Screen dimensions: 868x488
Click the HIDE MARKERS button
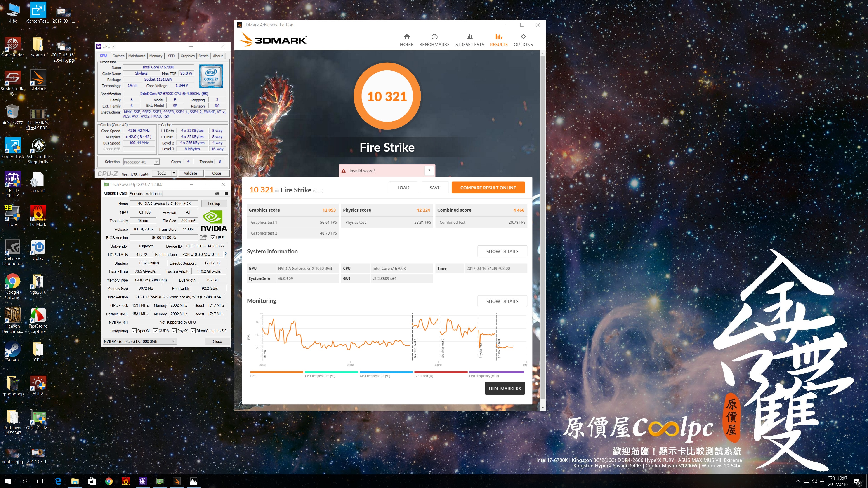click(x=505, y=389)
